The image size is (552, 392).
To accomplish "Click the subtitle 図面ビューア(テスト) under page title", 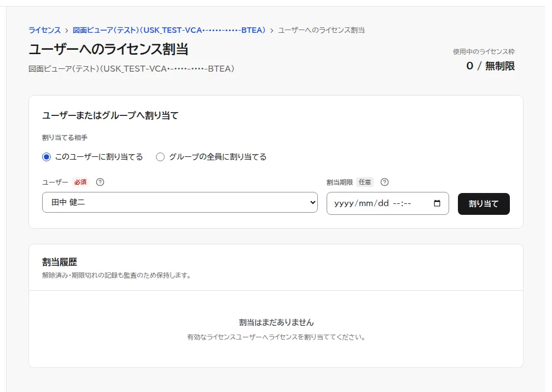I will click(x=131, y=69).
